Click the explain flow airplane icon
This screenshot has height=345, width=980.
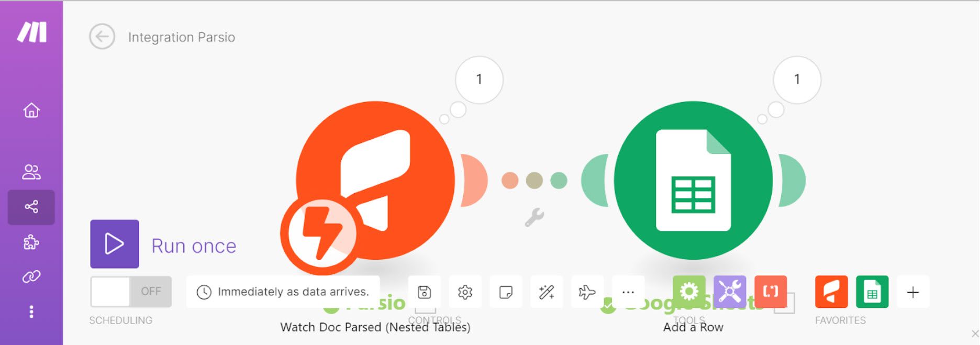[x=587, y=292]
